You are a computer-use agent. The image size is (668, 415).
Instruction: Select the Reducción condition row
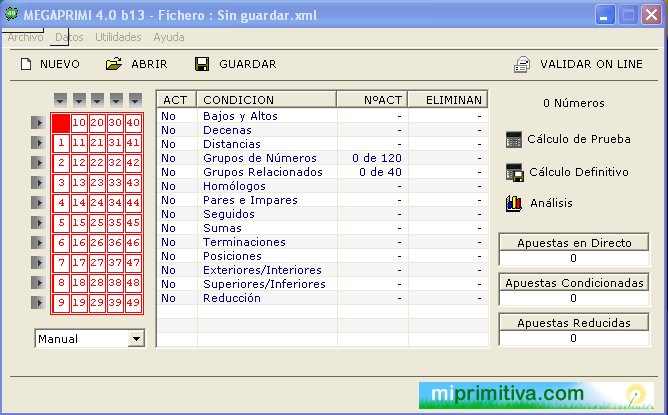click(x=322, y=298)
